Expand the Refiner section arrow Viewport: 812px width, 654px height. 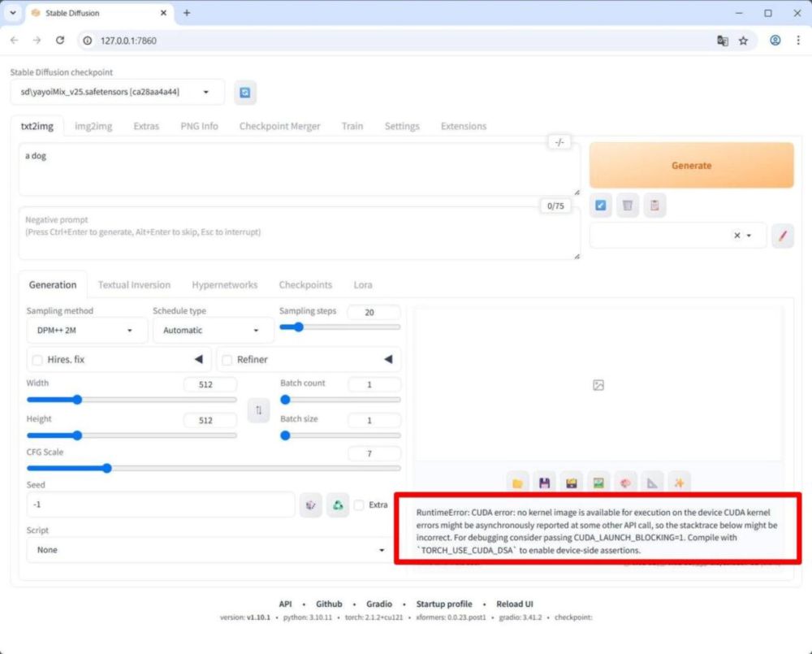388,359
